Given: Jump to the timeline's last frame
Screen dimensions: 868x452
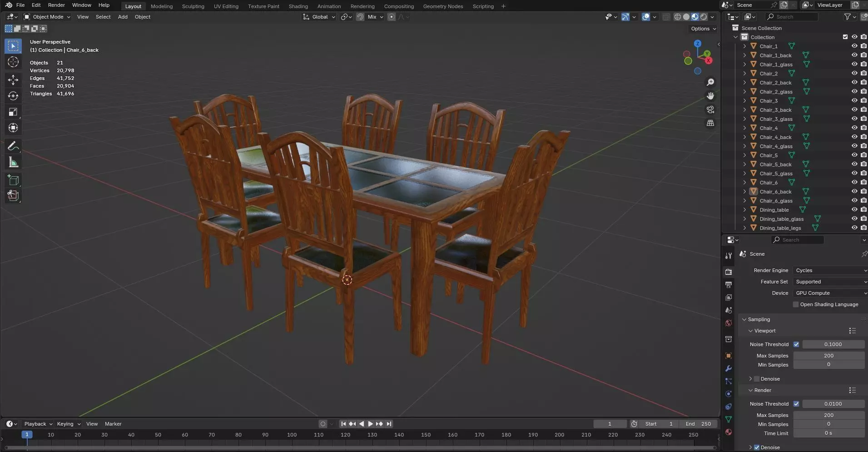Looking at the screenshot, I should pyautogui.click(x=389, y=424).
